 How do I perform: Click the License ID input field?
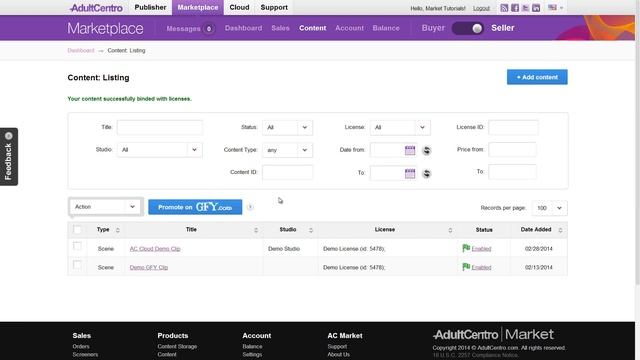pos(513,127)
